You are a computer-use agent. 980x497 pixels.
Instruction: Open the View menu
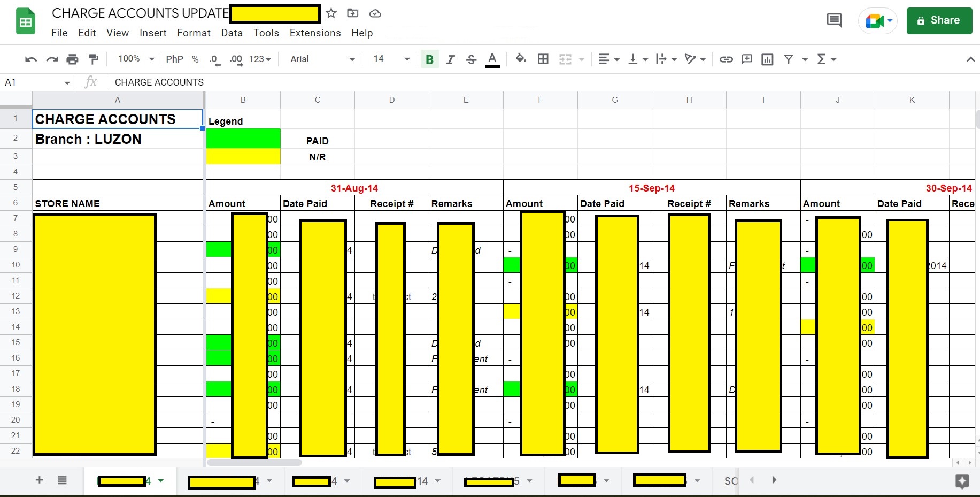tap(118, 33)
